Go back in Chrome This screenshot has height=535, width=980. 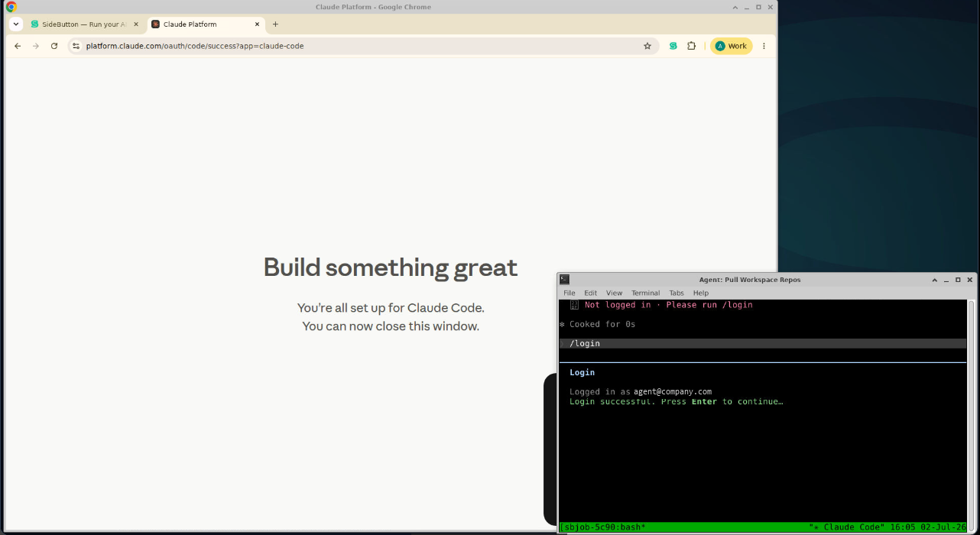[18, 46]
